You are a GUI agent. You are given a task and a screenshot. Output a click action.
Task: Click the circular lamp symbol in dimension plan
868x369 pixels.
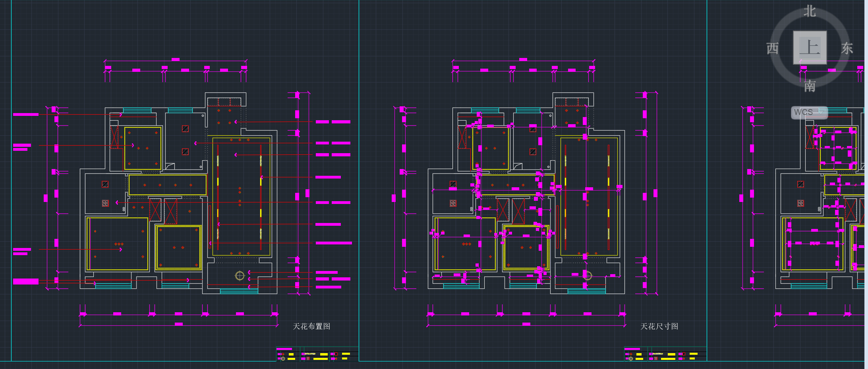tap(588, 276)
